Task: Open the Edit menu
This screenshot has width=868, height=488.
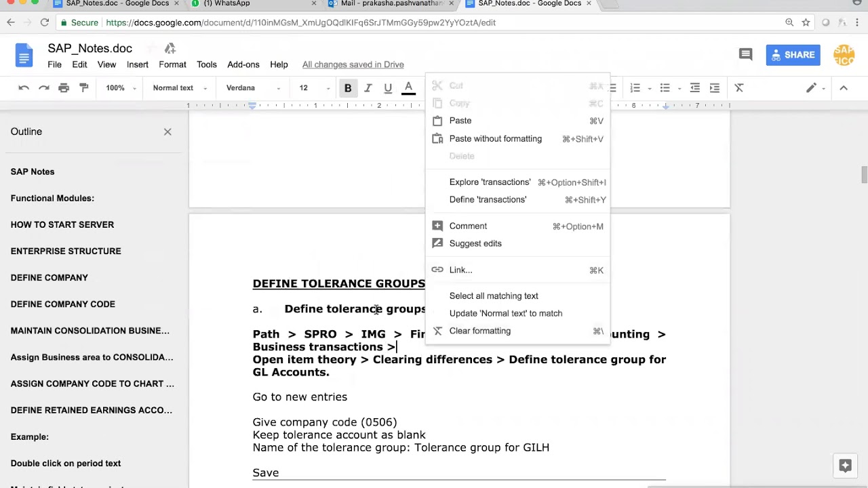Action: [79, 64]
